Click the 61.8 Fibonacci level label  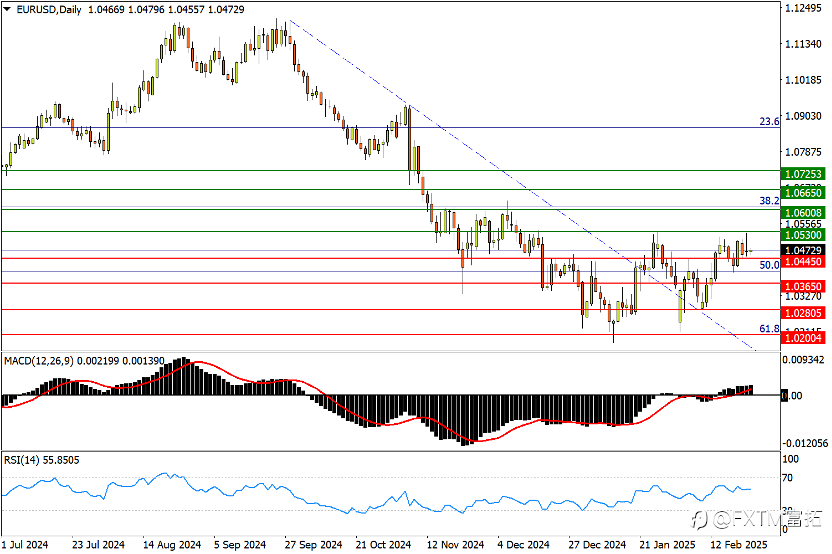769,328
